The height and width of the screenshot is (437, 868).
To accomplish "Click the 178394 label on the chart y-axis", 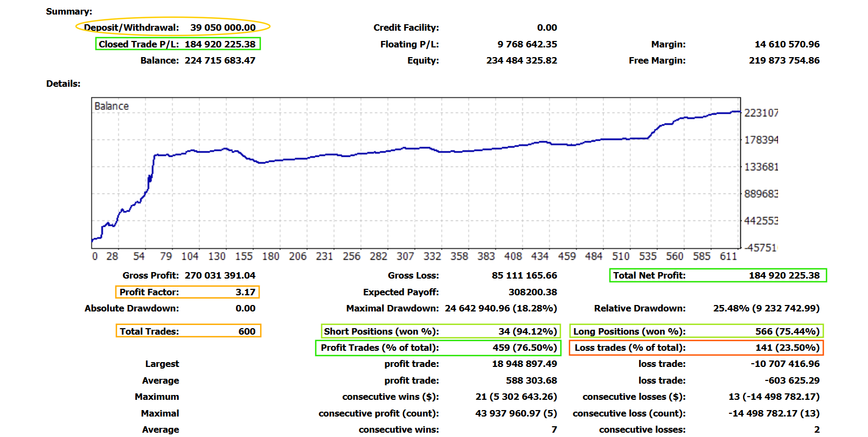I will pyautogui.click(x=761, y=140).
